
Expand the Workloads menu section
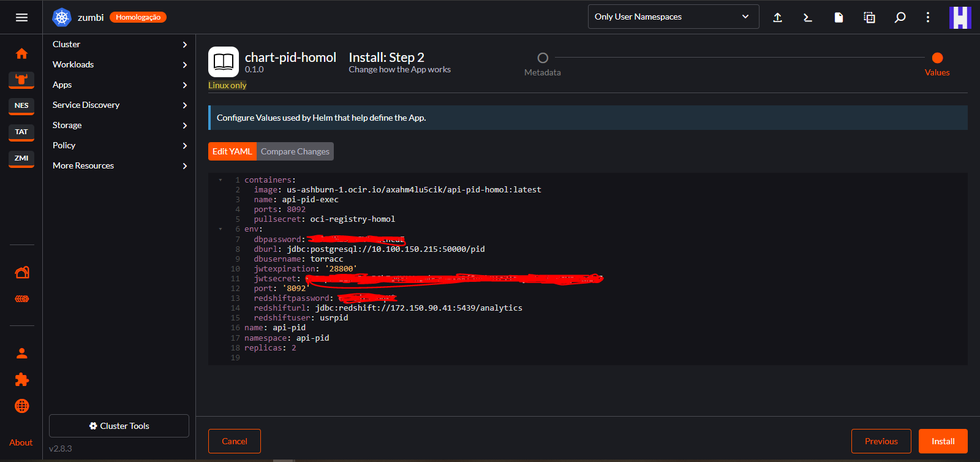pos(119,64)
